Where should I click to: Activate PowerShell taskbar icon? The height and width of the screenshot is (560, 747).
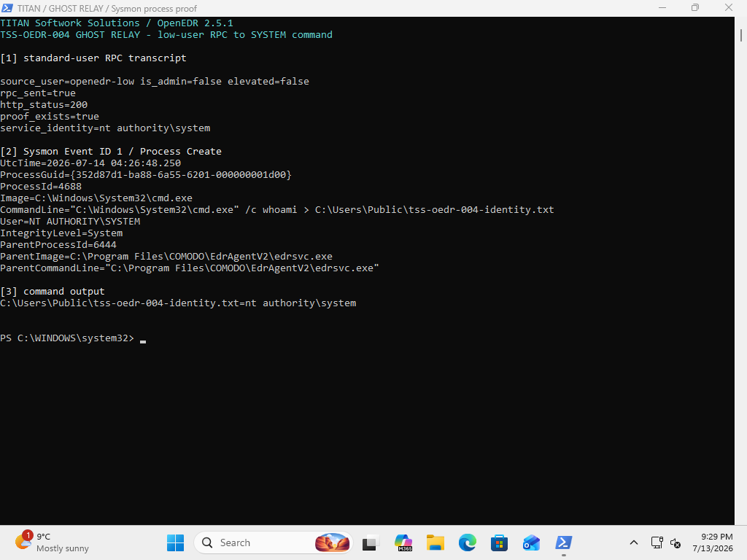point(564,542)
